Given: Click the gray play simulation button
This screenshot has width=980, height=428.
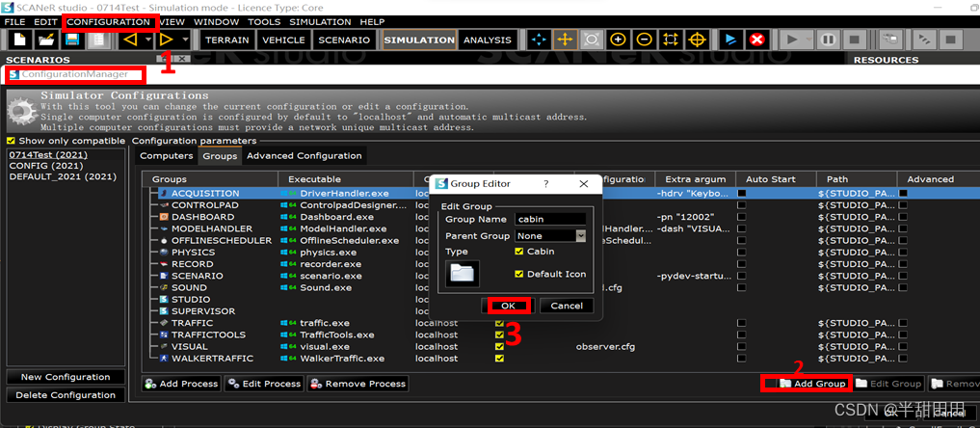Looking at the screenshot, I should point(792,40).
